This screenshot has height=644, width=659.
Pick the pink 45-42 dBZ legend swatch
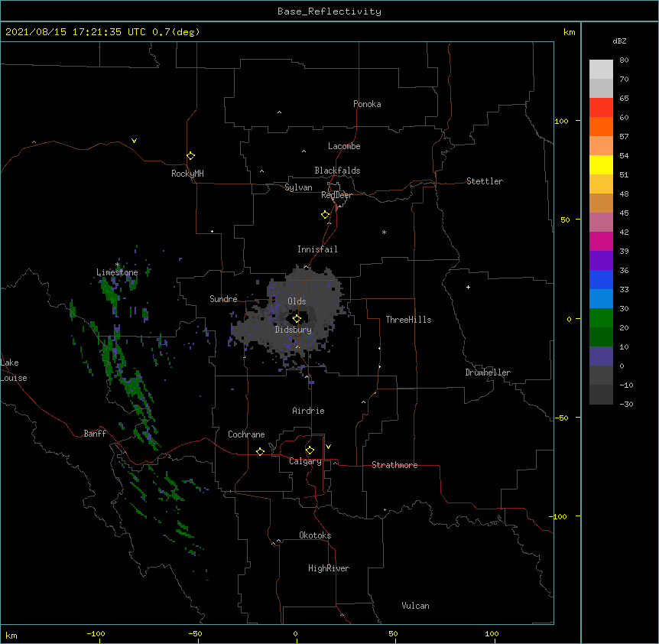[601, 223]
